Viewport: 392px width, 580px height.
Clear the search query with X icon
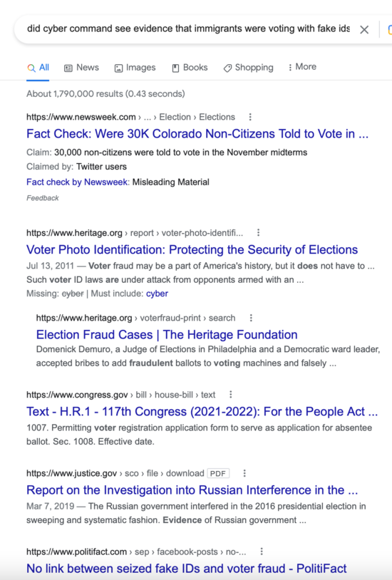364,30
